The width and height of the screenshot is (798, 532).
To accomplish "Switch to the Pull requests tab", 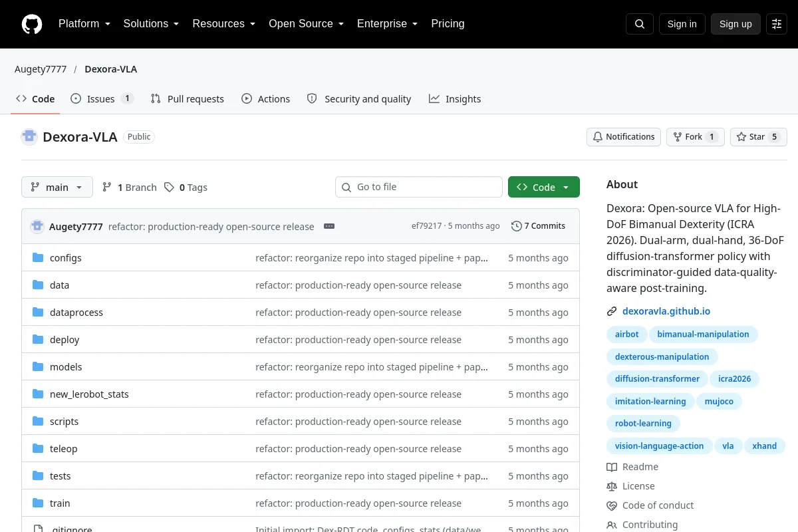I will [187, 99].
